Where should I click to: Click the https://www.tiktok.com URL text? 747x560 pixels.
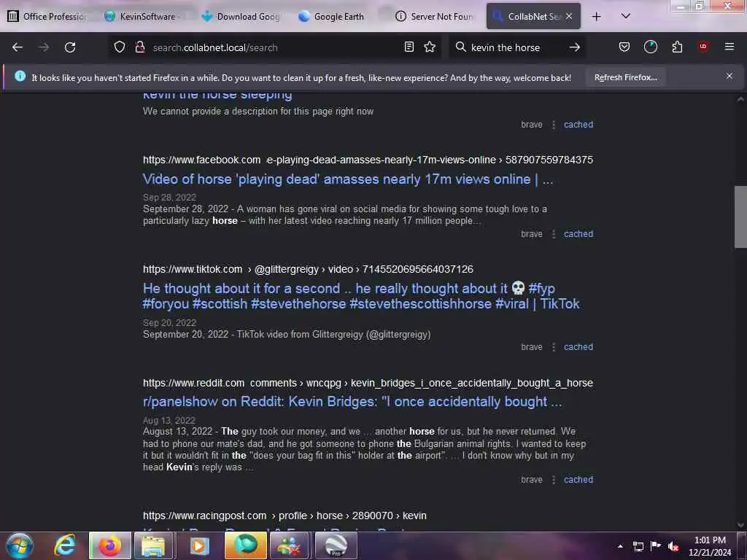point(193,269)
